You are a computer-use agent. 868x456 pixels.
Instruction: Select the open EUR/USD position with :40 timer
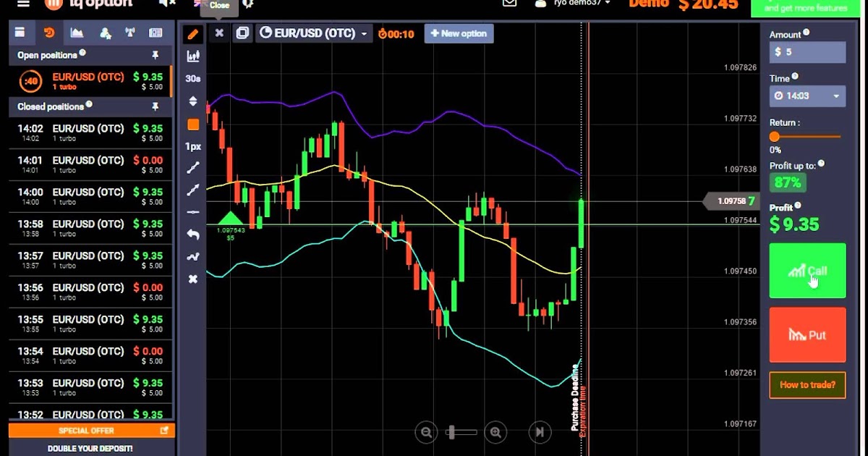click(90, 81)
